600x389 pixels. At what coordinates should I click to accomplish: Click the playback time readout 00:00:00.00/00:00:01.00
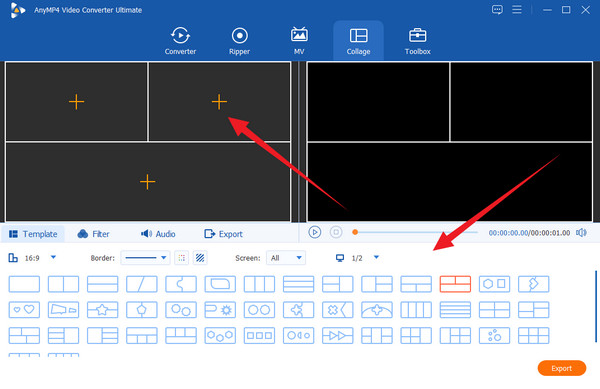pyautogui.click(x=529, y=233)
